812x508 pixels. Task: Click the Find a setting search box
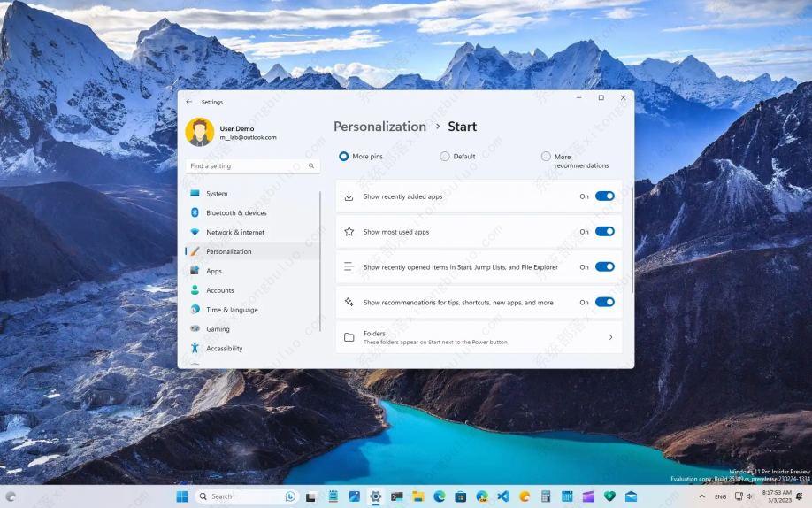(x=248, y=165)
